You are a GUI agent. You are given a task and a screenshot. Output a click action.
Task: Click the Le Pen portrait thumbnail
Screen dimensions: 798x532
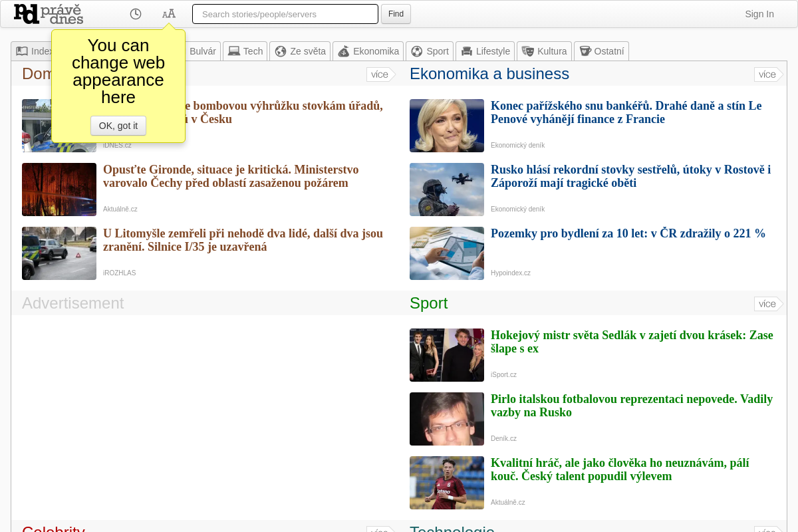[447, 126]
